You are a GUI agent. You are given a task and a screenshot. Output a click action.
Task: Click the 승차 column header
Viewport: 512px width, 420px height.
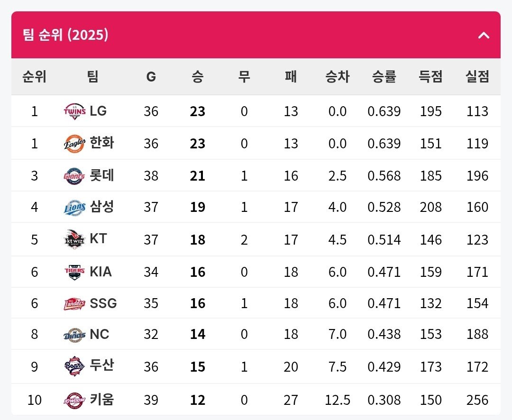[x=337, y=76]
